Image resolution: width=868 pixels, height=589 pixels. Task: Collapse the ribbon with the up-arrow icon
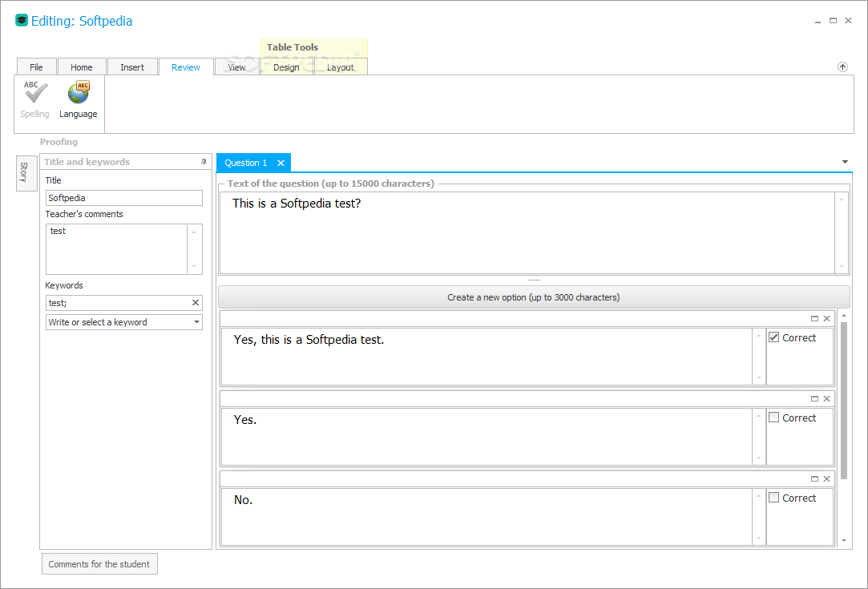point(842,67)
